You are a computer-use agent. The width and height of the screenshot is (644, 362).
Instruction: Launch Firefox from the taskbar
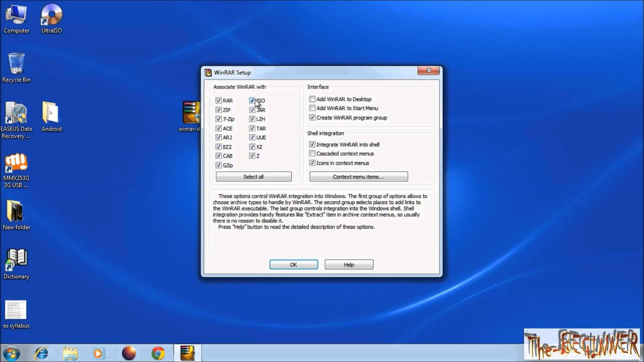point(129,353)
